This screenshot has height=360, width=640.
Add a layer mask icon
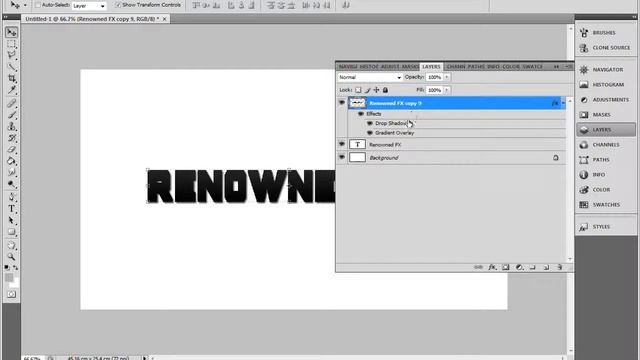pos(506,267)
